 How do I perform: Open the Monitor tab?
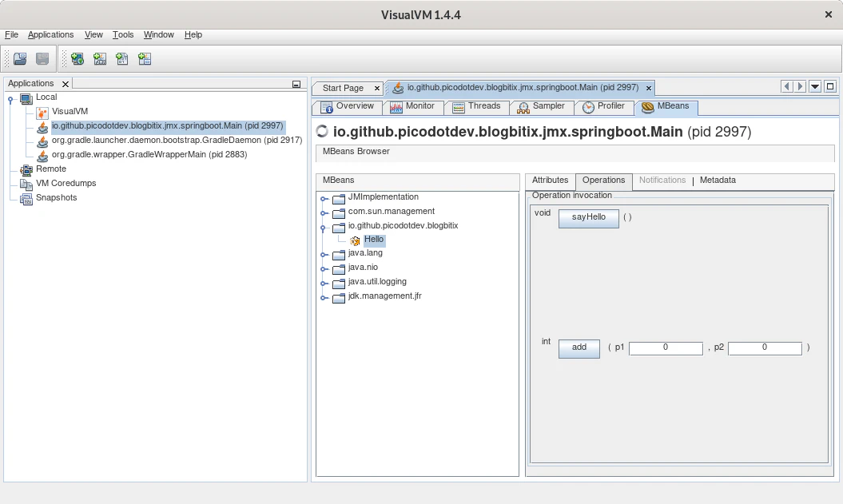tap(412, 106)
